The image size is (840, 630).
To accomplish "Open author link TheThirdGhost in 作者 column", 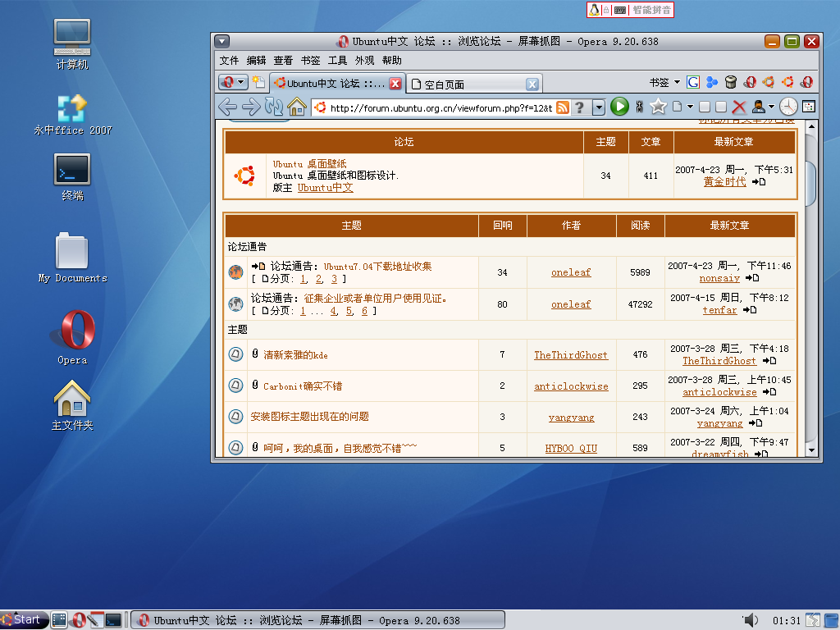I will pos(571,354).
